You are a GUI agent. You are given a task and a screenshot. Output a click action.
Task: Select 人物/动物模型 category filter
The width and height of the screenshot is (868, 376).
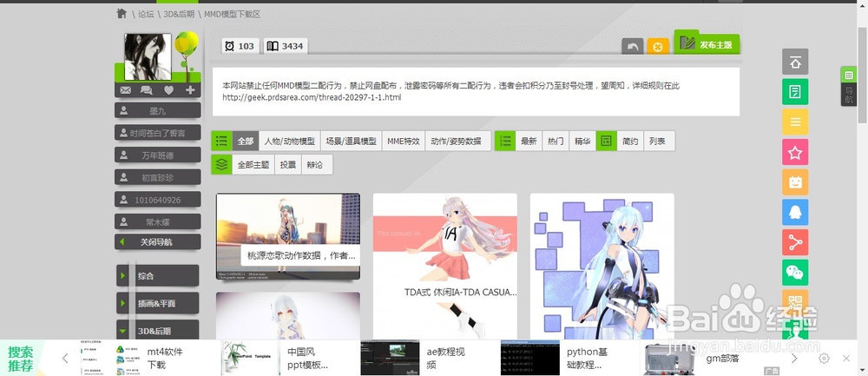[x=290, y=142]
